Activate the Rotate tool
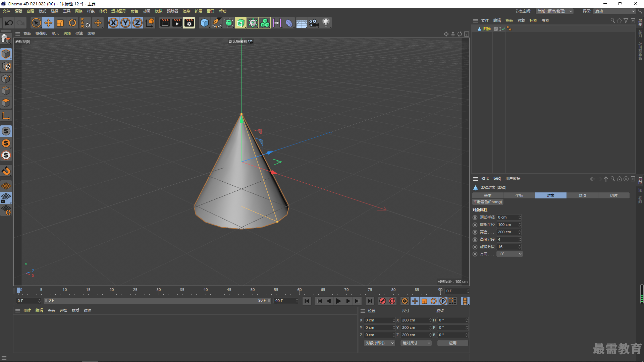 pyautogui.click(x=72, y=23)
